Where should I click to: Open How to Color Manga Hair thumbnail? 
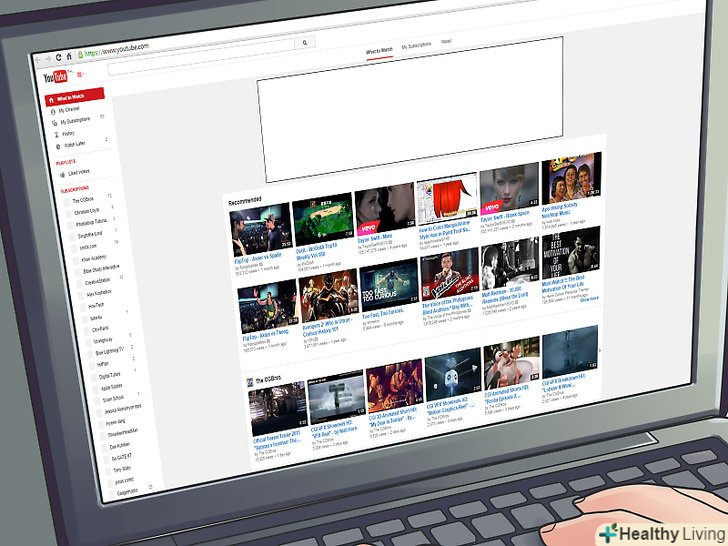(x=448, y=198)
